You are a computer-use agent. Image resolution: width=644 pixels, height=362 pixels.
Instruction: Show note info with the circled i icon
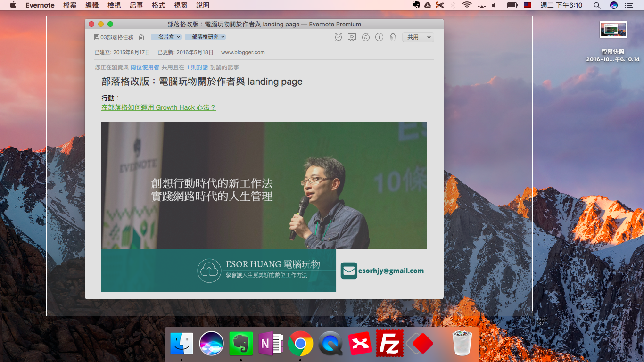click(x=379, y=37)
